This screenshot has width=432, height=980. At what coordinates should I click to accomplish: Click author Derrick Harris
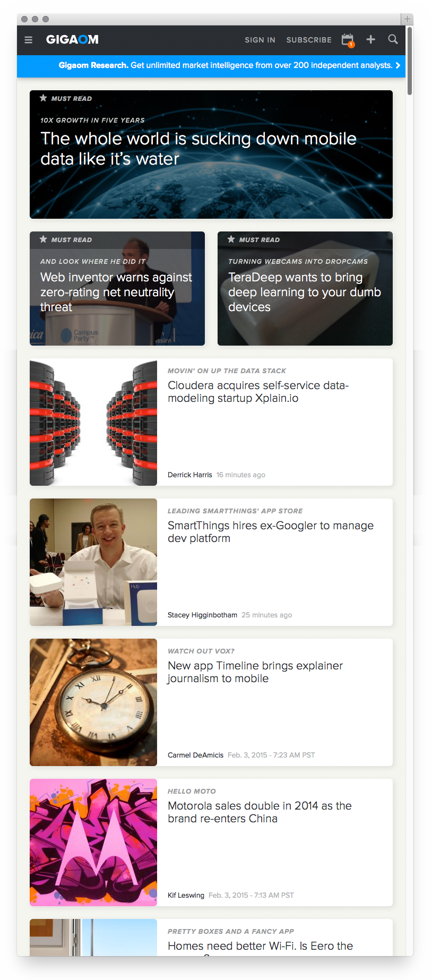(189, 475)
